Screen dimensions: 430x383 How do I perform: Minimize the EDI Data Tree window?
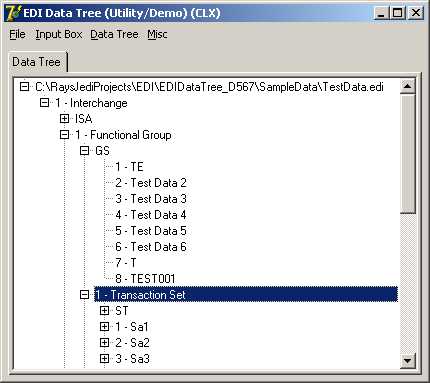tap(381, 13)
